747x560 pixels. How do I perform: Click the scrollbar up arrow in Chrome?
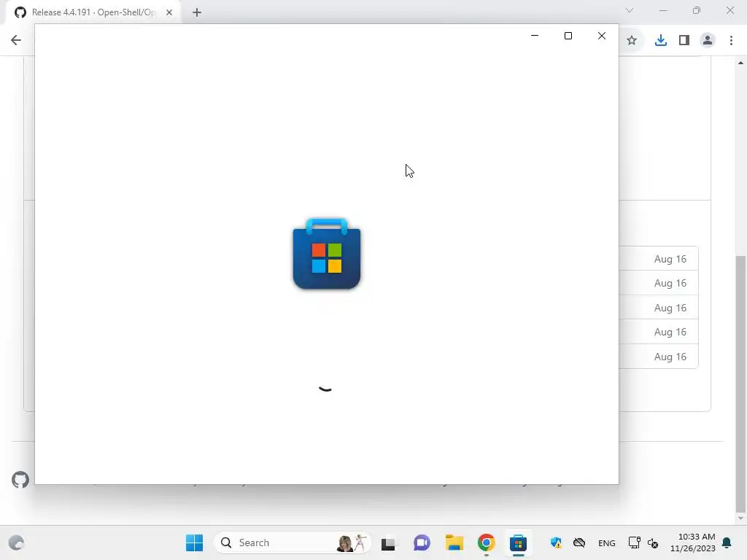[740, 63]
